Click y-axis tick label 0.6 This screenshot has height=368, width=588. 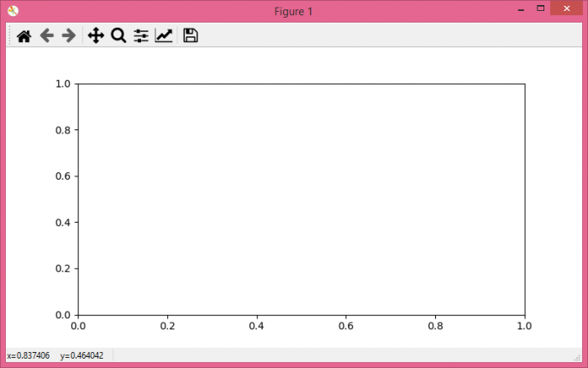pos(63,176)
